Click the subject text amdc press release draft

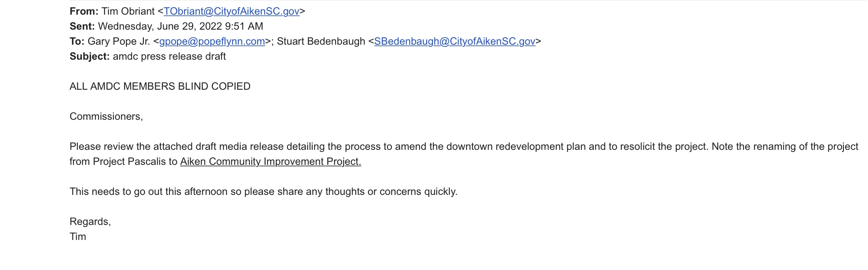coord(169,57)
